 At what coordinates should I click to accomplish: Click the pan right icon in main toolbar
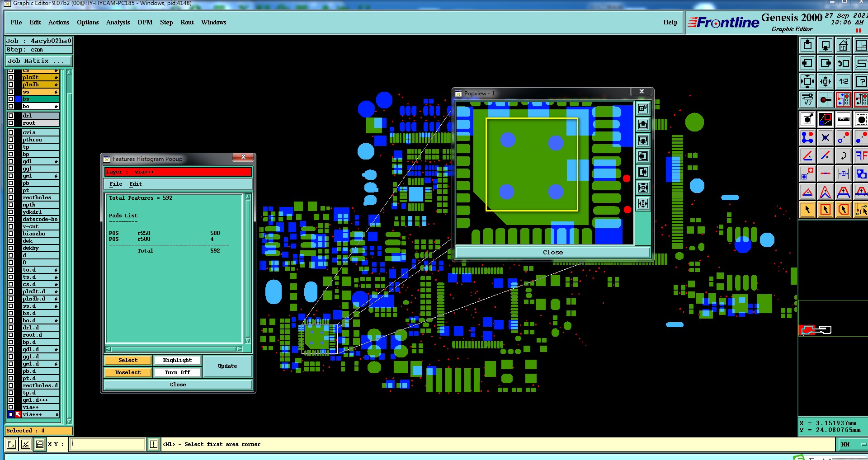click(x=826, y=64)
